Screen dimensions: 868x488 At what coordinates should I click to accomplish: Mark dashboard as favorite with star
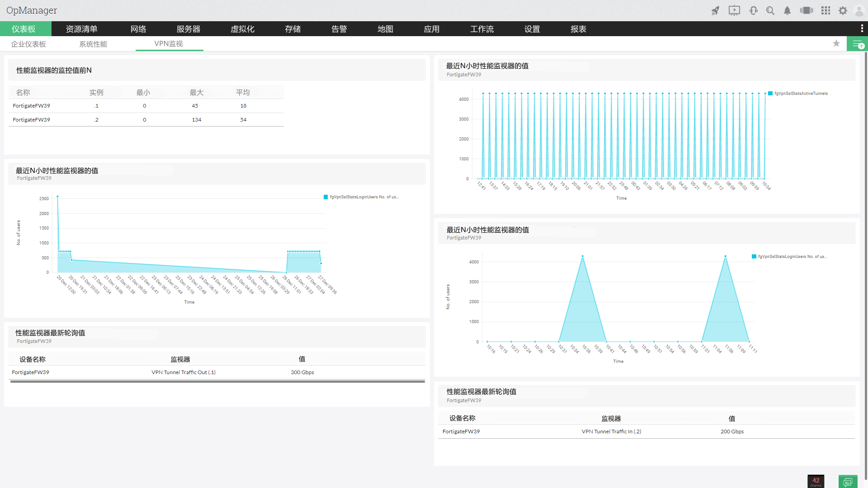836,43
